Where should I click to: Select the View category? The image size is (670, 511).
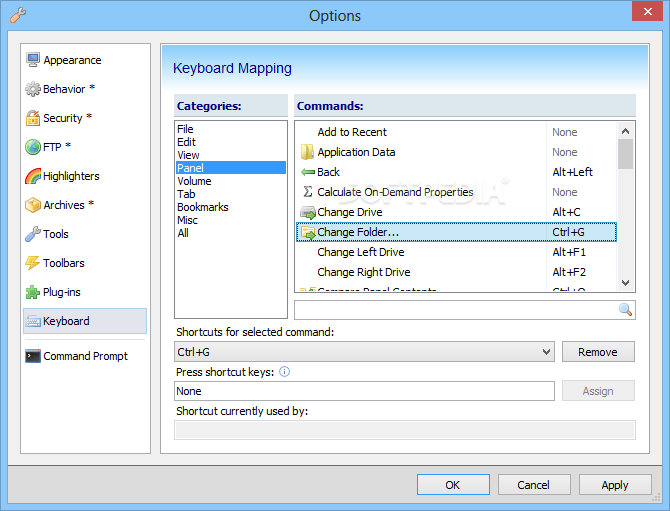tap(231, 155)
